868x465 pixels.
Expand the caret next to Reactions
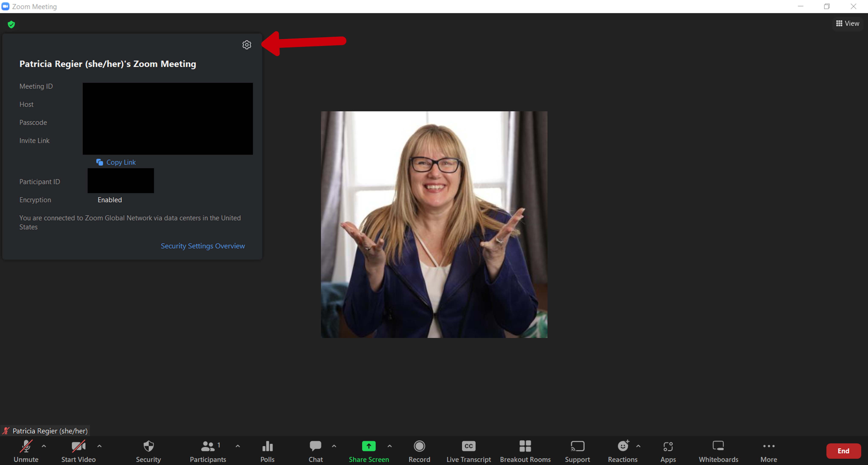point(638,446)
